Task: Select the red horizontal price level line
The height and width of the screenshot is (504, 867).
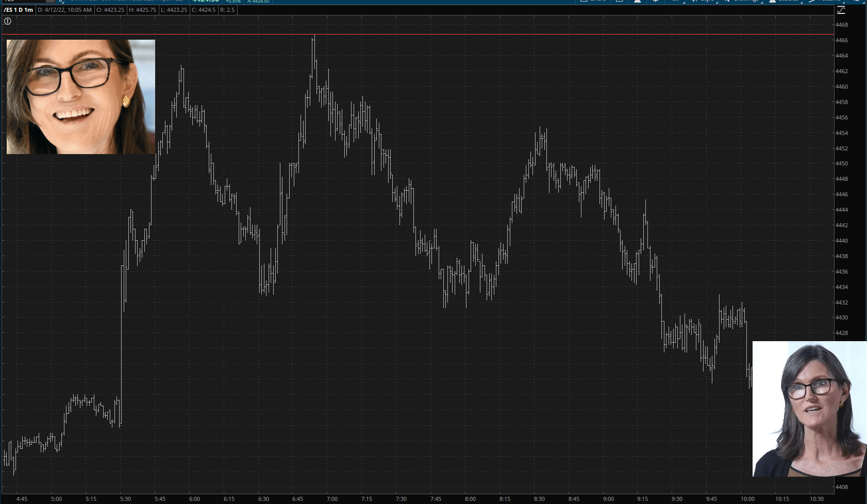Action: (x=464, y=35)
